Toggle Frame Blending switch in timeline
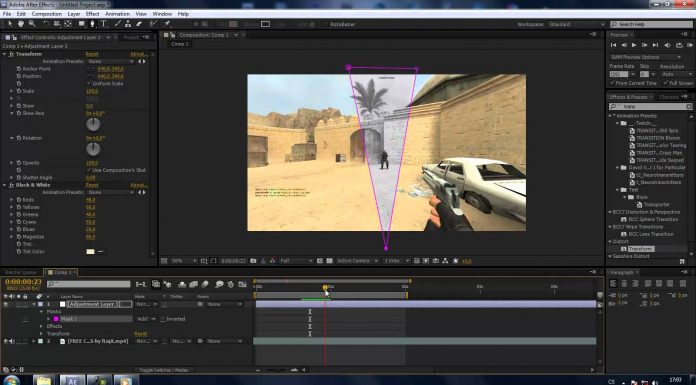The width and height of the screenshot is (696, 385). coord(193,284)
